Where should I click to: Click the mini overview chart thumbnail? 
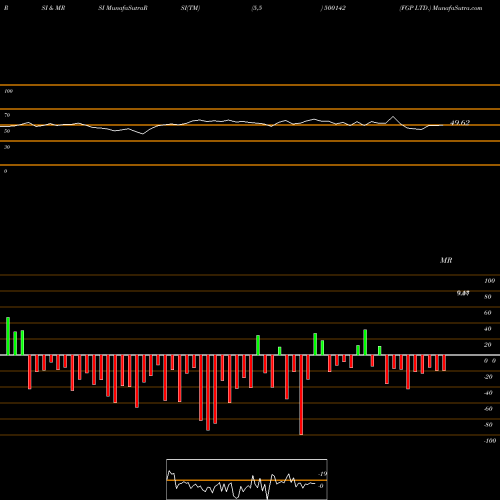[x=247, y=479]
